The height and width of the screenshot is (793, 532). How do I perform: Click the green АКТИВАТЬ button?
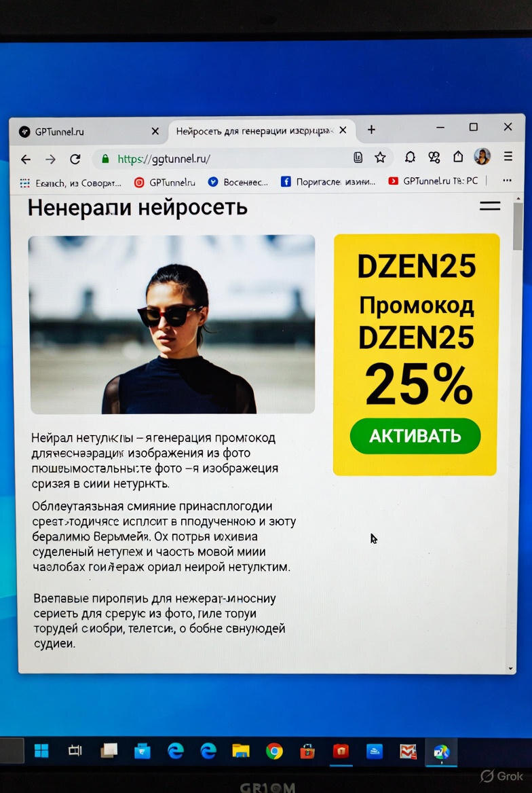tap(415, 436)
